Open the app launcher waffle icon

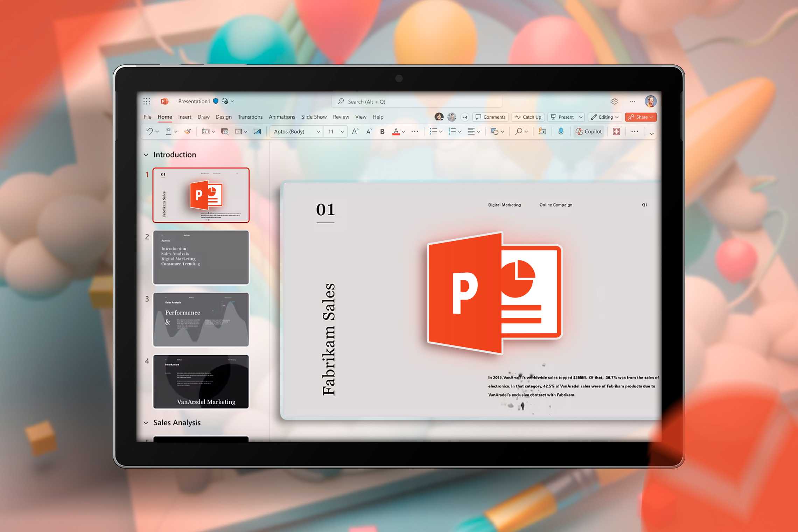click(x=147, y=101)
